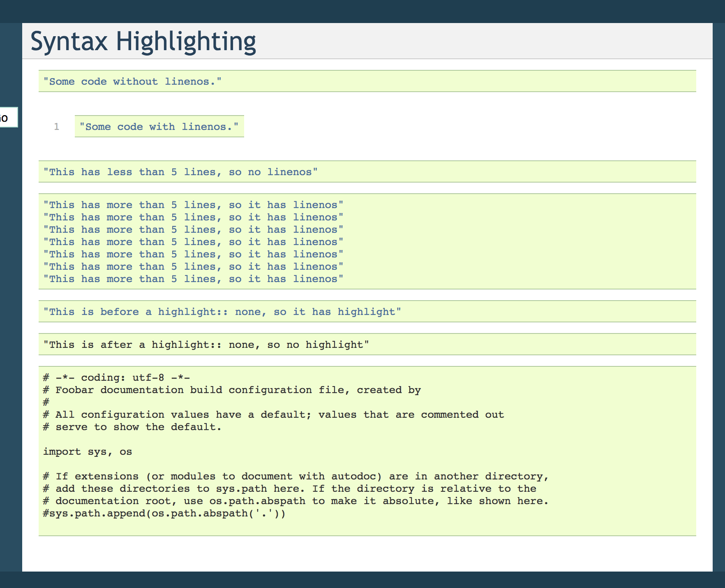Click line number 1 beside the linenos snippet
The height and width of the screenshot is (588, 725).
pos(56,126)
